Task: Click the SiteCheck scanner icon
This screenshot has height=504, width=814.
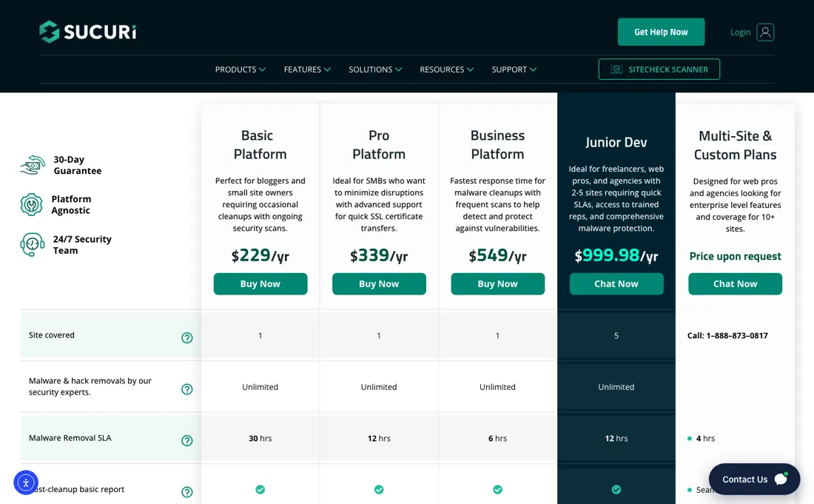Action: coord(616,69)
